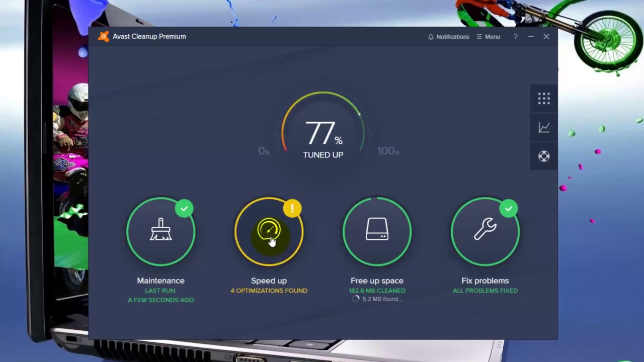Close the Avast Cleanup Premium window
Screen dimensions: 644x362
(x=546, y=37)
